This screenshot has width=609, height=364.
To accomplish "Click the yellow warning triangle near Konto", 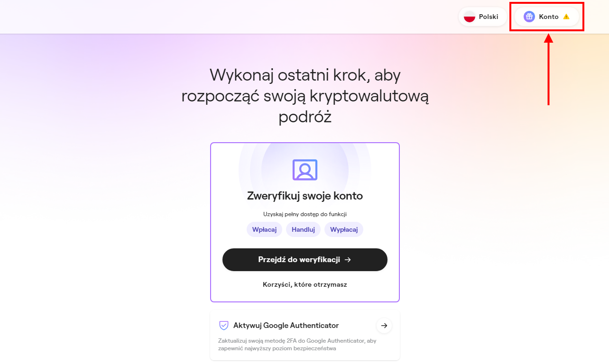I will pyautogui.click(x=566, y=17).
